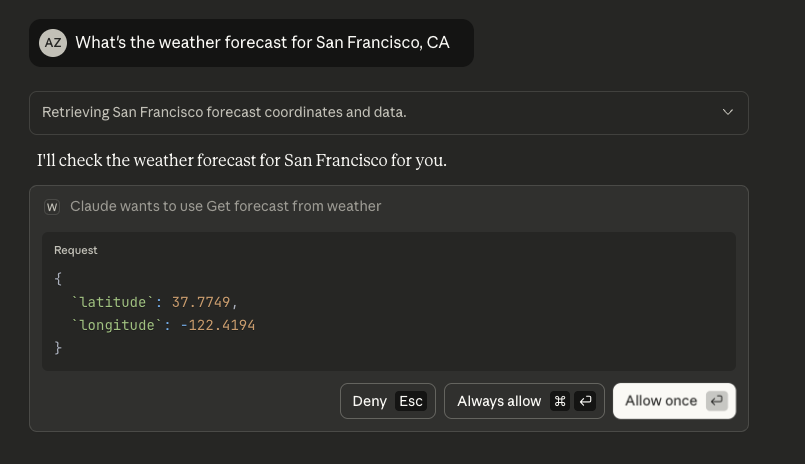This screenshot has width=805, height=464.
Task: Click the command key symbol icon
Action: click(x=560, y=401)
